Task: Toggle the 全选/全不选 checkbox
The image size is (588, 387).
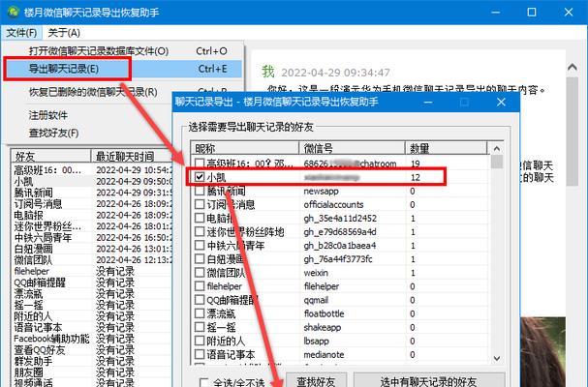Action: pyautogui.click(x=204, y=382)
